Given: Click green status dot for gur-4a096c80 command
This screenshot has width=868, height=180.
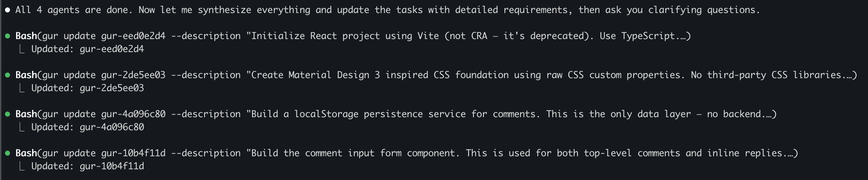Looking at the screenshot, I should (7, 115).
